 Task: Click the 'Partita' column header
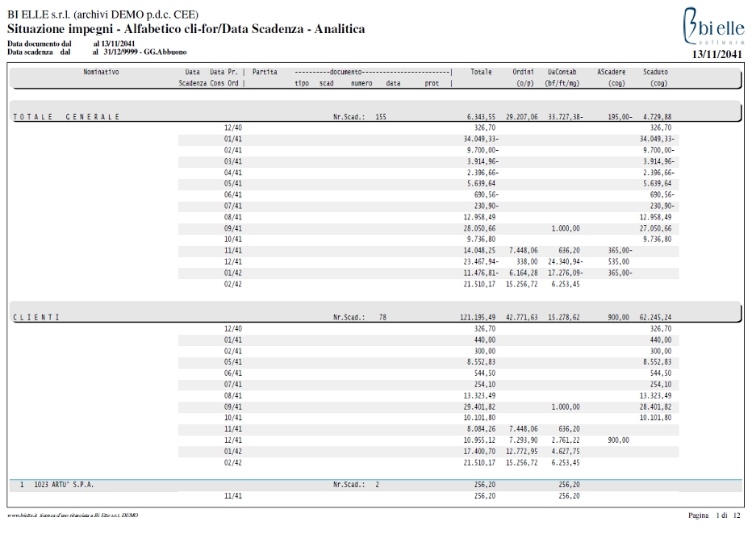point(265,72)
